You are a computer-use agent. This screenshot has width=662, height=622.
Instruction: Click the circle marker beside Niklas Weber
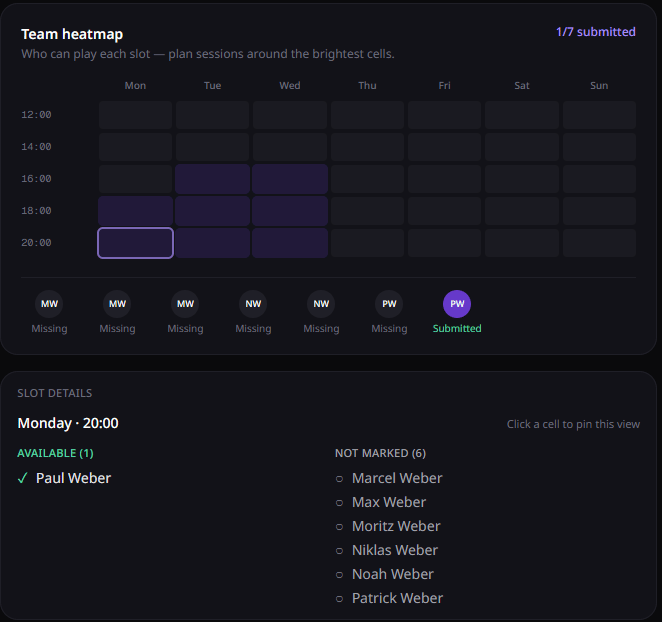(339, 551)
